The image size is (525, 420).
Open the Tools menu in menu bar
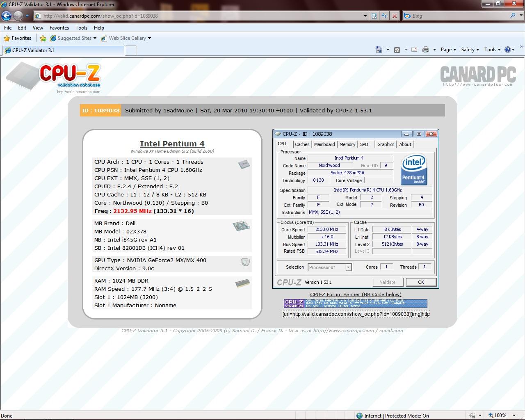coord(81,28)
